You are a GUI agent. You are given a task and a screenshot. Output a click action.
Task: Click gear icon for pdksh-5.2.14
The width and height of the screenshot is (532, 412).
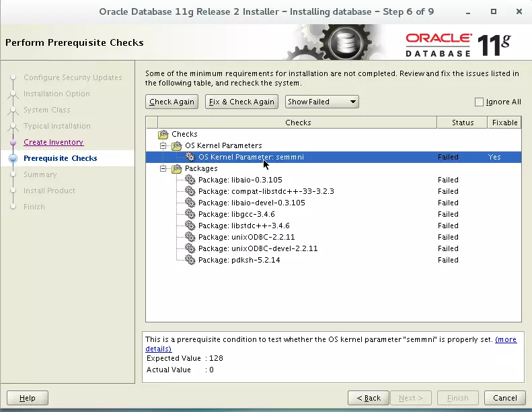point(190,260)
